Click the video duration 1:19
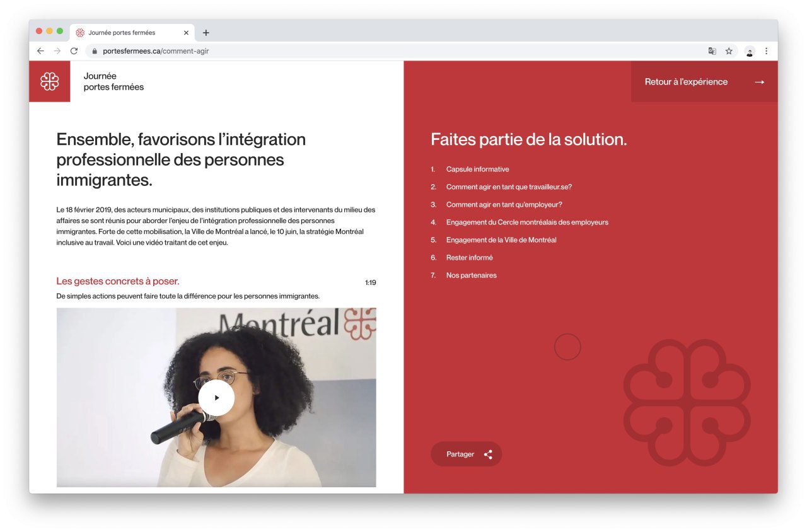 pos(371,282)
